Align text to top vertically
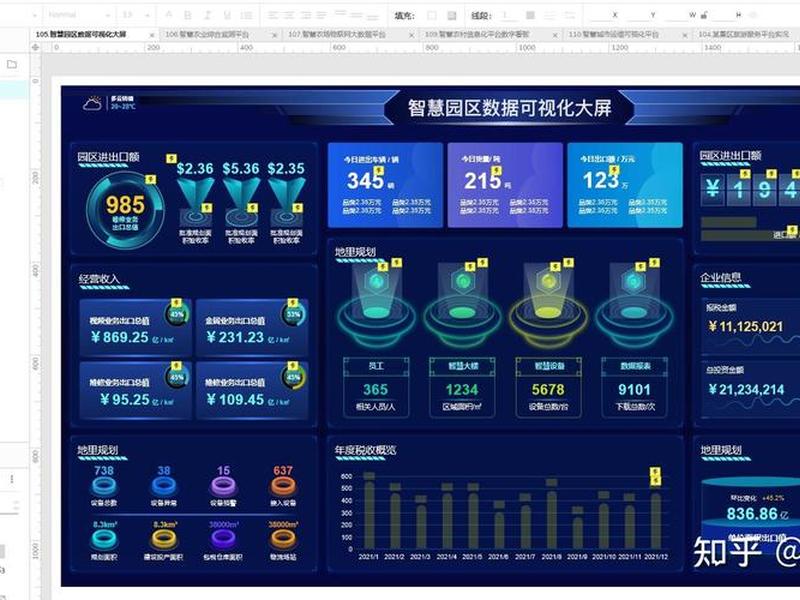 point(340,14)
